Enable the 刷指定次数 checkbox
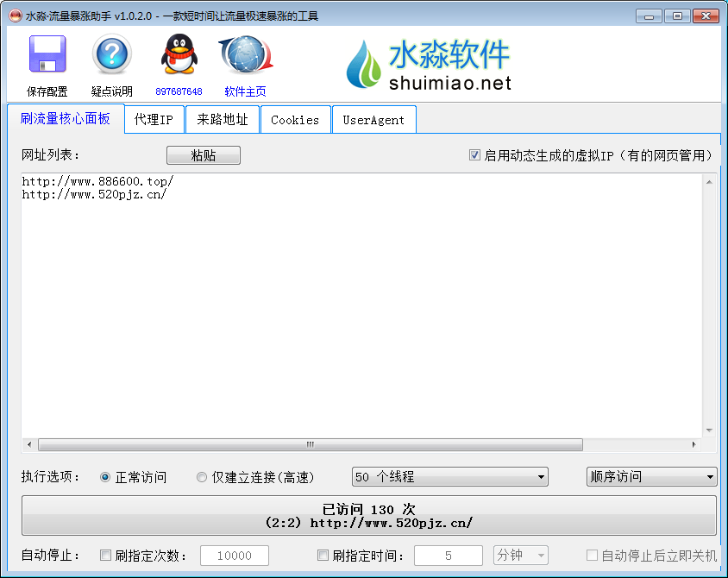 [106, 556]
